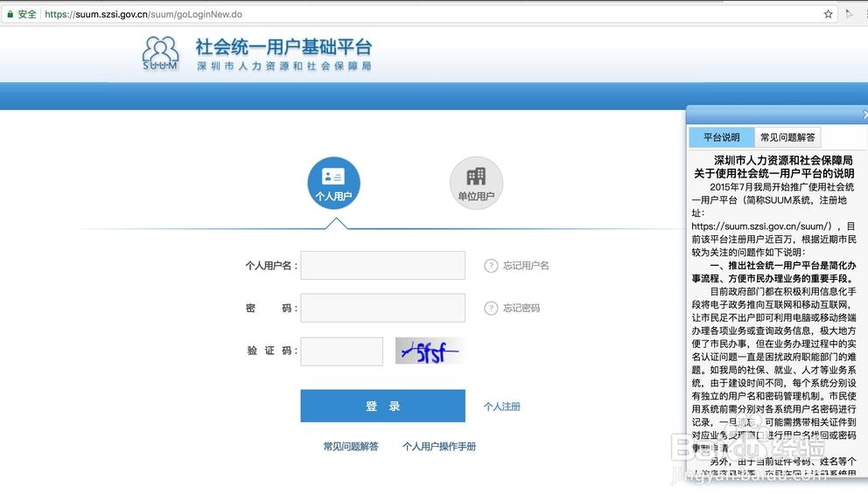Screen dimensions: 868x494
Task: Focus the 验证码 captcha input field
Action: tap(341, 351)
